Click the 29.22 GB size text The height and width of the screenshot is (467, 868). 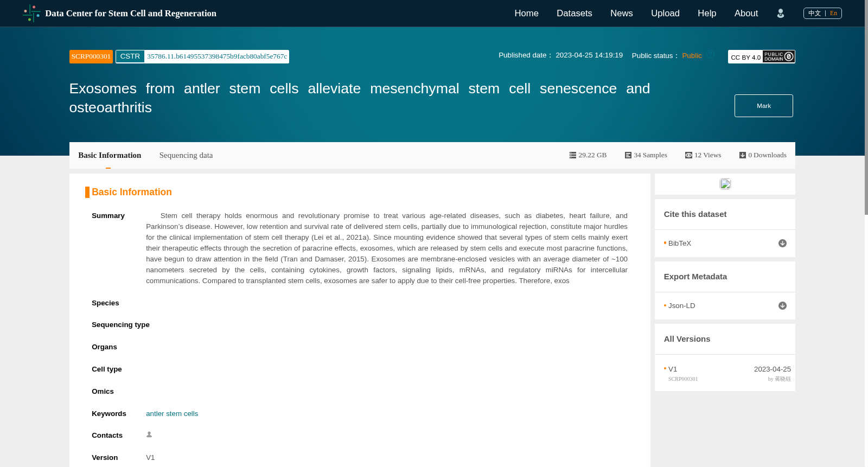592,155
